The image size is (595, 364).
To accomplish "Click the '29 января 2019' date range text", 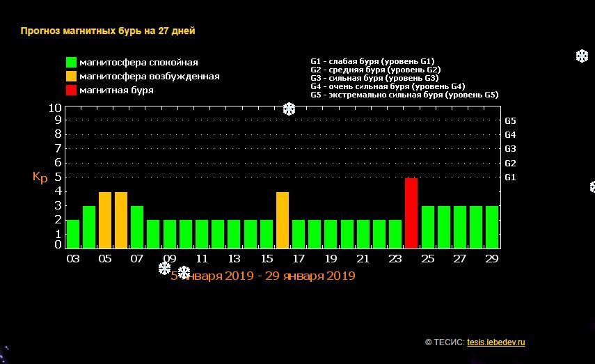I will point(310,276).
